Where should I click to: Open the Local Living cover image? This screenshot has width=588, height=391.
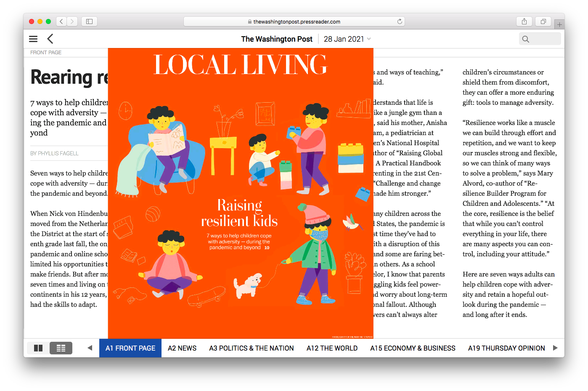pyautogui.click(x=241, y=193)
